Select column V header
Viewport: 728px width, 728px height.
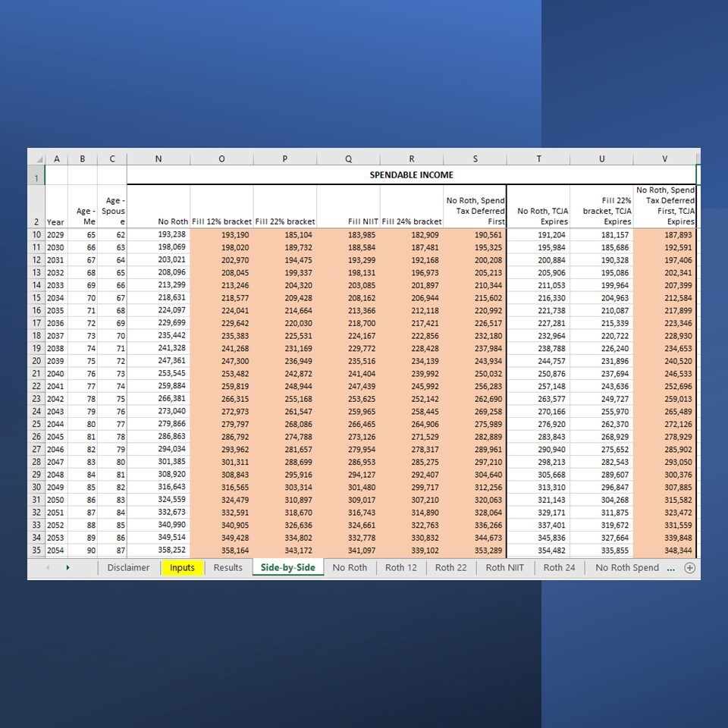coord(665,158)
